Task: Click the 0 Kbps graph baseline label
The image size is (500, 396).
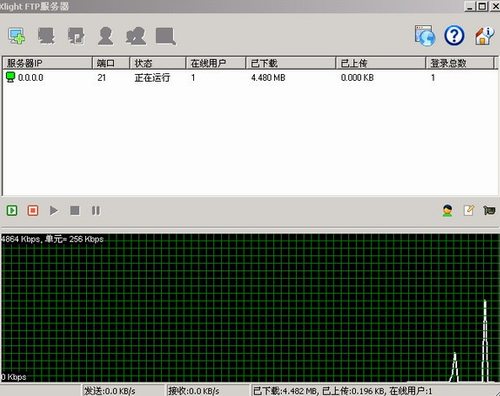Action: tap(14, 377)
